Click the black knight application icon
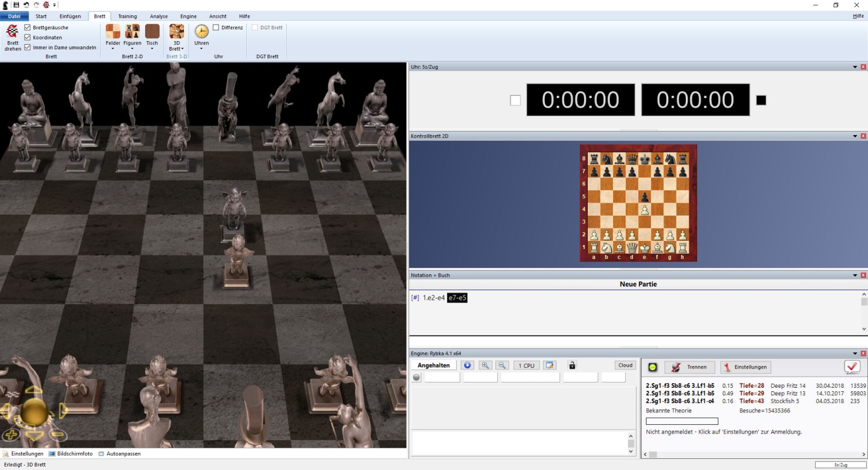This screenshot has width=868, height=470. click(x=6, y=5)
